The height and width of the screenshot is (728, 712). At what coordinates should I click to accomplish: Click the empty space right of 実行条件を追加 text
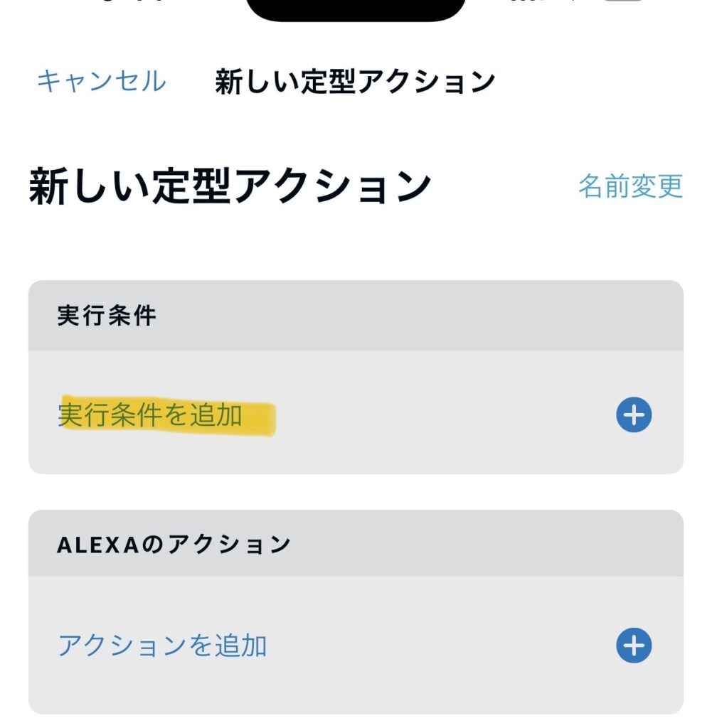pos(441,415)
